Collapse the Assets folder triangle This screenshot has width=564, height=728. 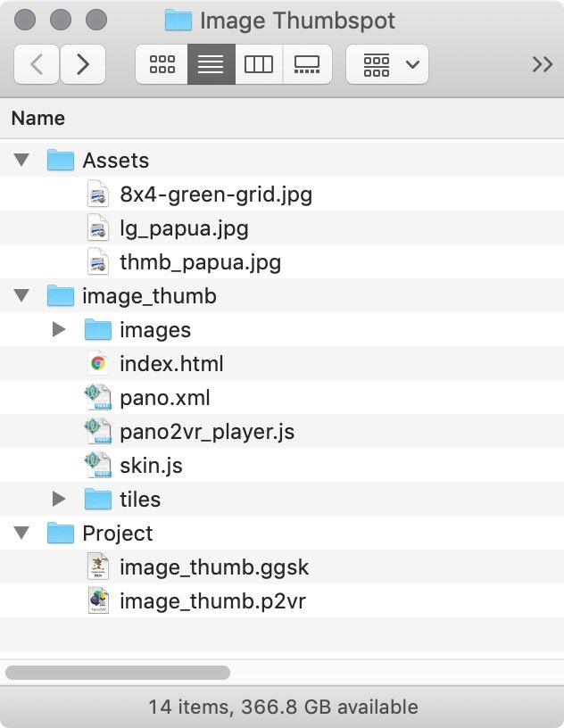[x=21, y=160]
